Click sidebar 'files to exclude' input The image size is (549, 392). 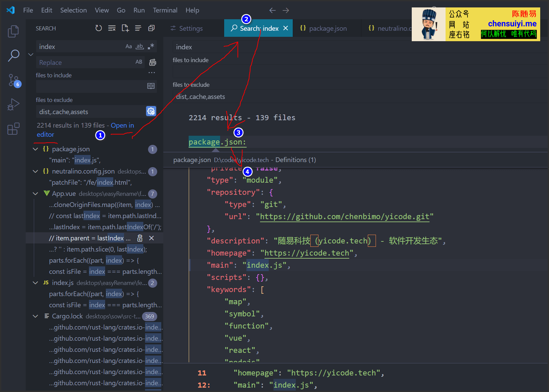point(91,111)
